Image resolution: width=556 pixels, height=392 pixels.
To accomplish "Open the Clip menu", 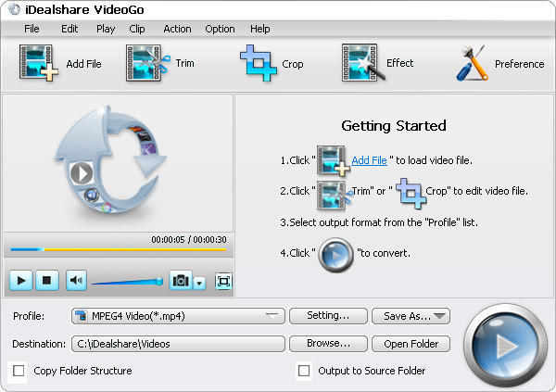I will 137,29.
